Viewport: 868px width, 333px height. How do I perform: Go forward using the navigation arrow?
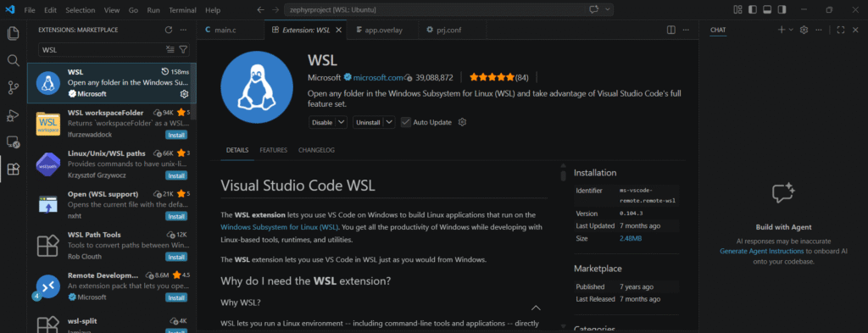click(275, 10)
